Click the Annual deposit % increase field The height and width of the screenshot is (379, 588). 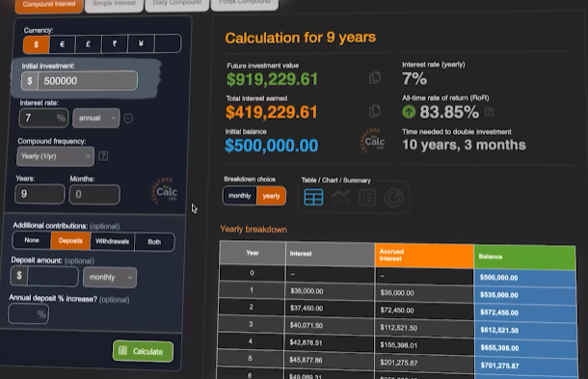[28, 314]
